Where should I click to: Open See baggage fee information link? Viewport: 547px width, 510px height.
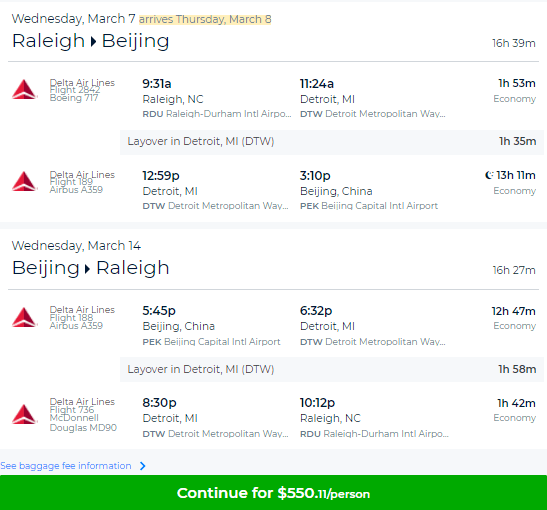coord(66,466)
